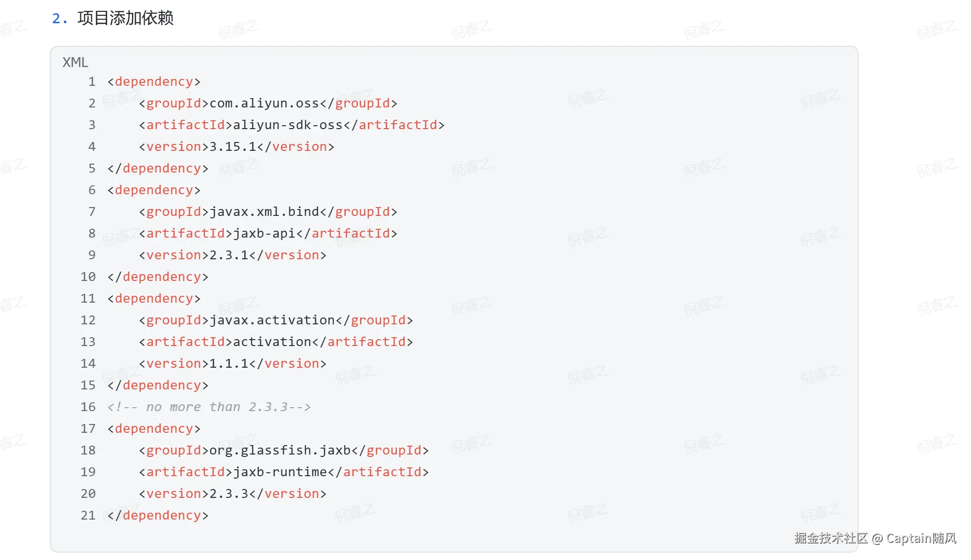Click the version value "2.3.1"
The image size is (971, 560).
click(x=229, y=255)
